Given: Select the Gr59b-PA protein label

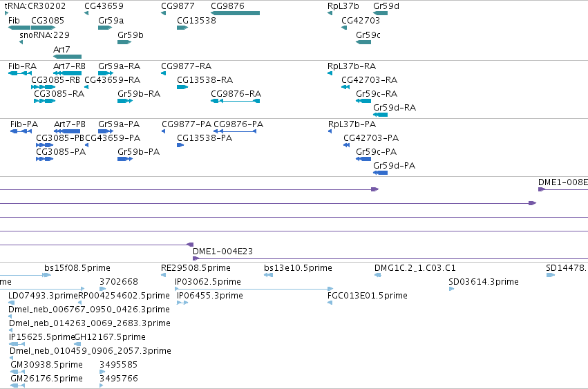Looking at the screenshot, I should tap(138, 152).
